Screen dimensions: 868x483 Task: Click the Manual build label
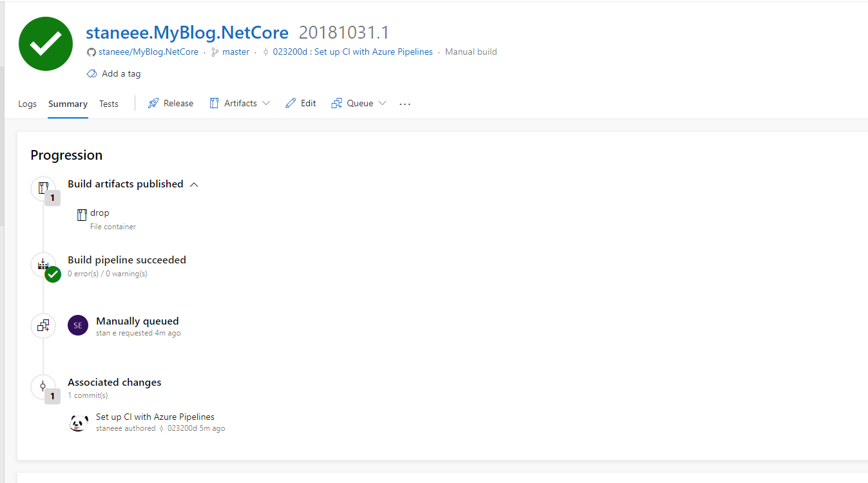pos(471,52)
